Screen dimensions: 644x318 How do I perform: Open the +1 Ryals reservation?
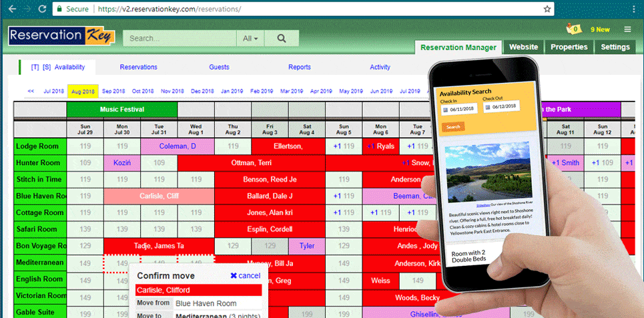coord(380,146)
